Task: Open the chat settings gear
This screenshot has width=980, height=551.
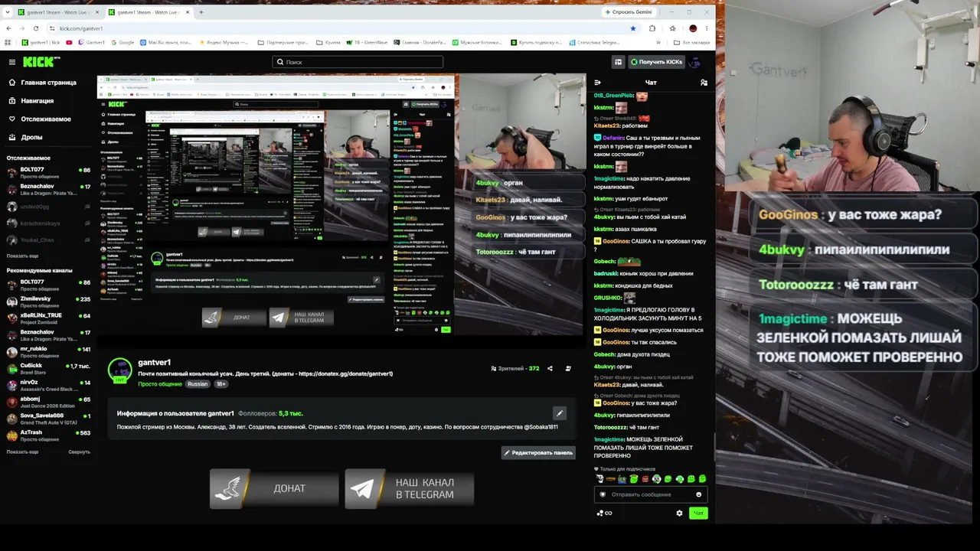Action: [x=679, y=513]
